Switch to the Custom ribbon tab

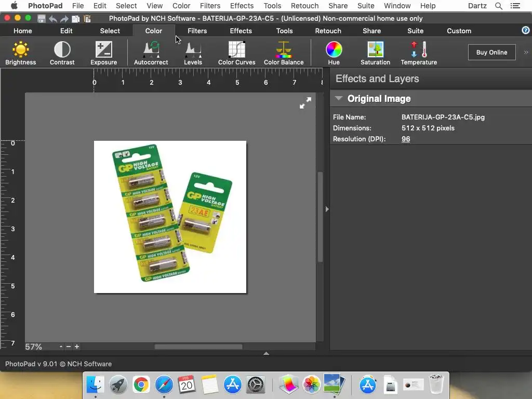tap(459, 31)
